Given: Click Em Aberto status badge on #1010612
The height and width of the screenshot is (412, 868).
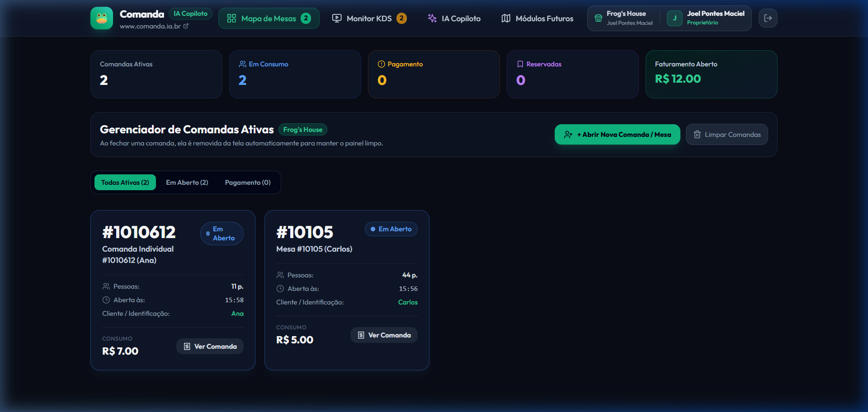Looking at the screenshot, I should (x=222, y=234).
